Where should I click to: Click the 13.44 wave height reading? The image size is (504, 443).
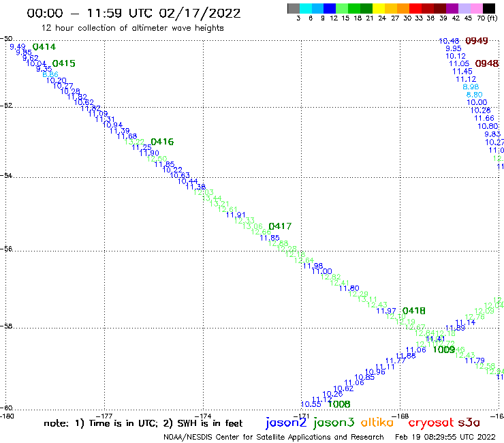point(212,198)
